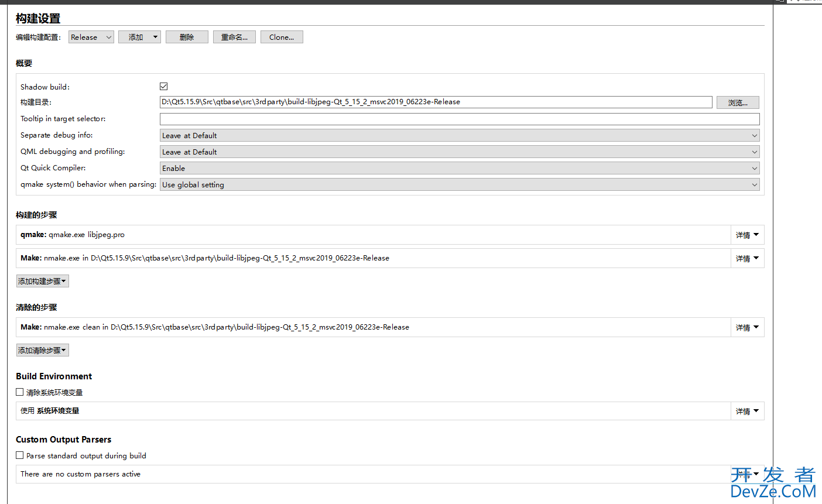The height and width of the screenshot is (504, 822).
Task: Open the qmake system() behavior dropdown
Action: coord(460,184)
